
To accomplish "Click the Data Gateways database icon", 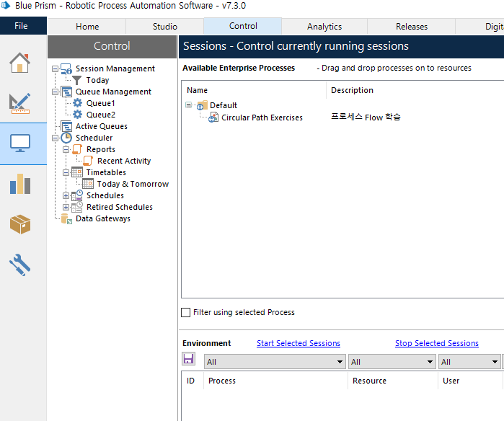I will click(66, 219).
